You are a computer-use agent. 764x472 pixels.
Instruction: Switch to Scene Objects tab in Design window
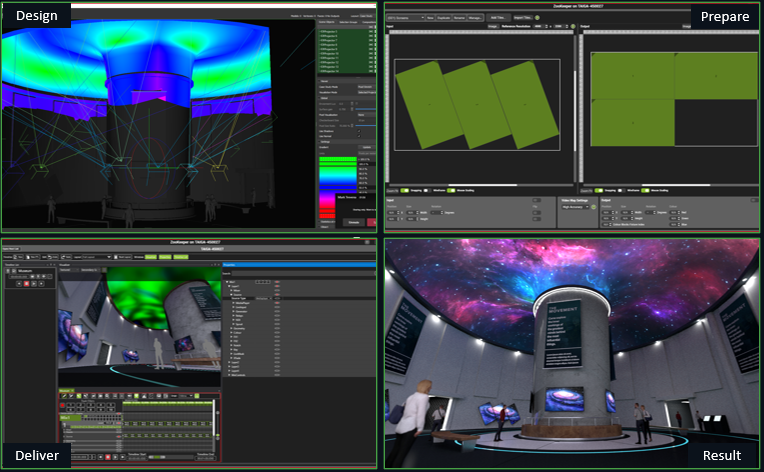326,22
